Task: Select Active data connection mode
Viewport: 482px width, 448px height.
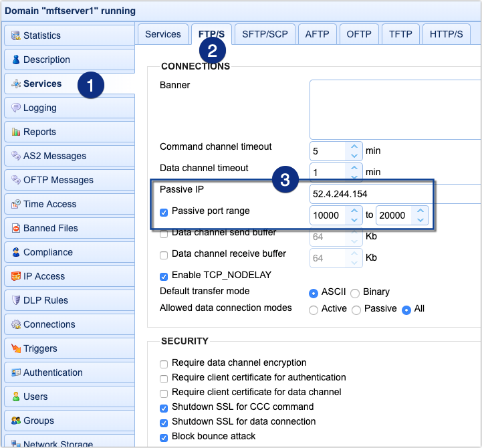Action: (314, 310)
